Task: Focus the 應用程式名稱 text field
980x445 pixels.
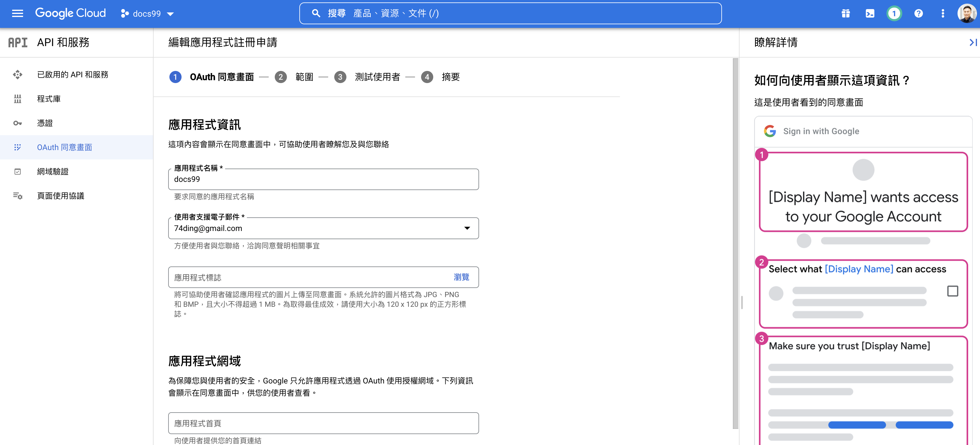Action: click(x=323, y=179)
